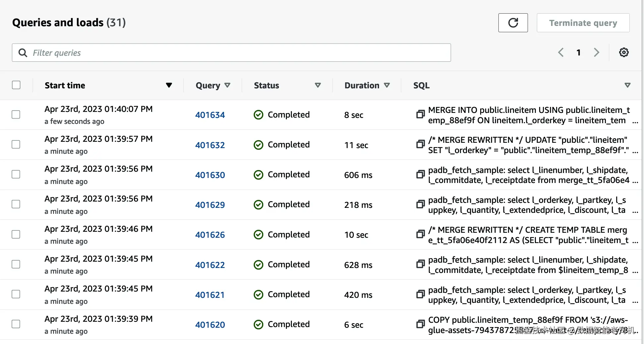Copy SQL of the MERGE INTO query
644x344 pixels.
[420, 114]
